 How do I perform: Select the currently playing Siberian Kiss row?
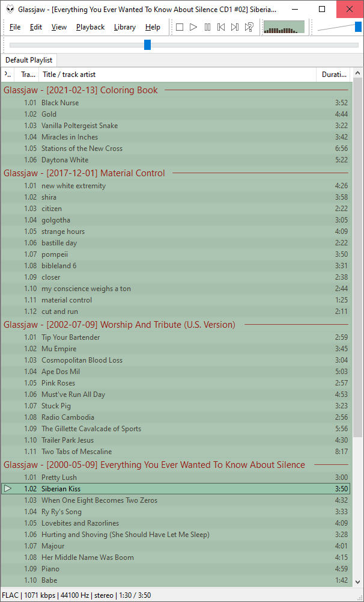(x=177, y=489)
